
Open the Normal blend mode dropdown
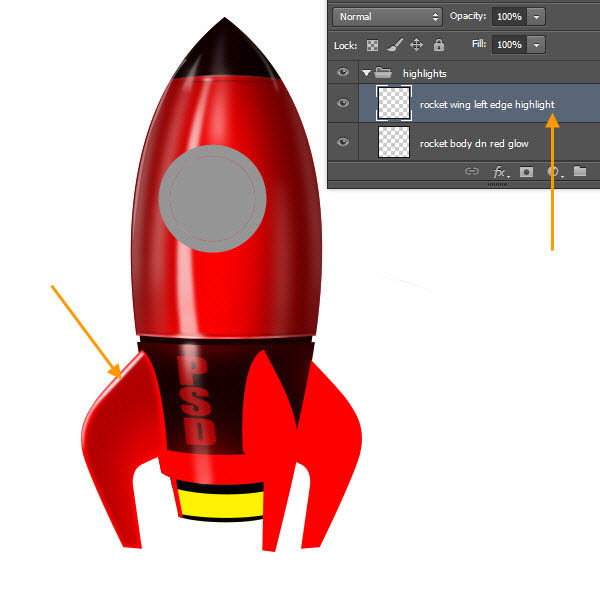(x=389, y=17)
